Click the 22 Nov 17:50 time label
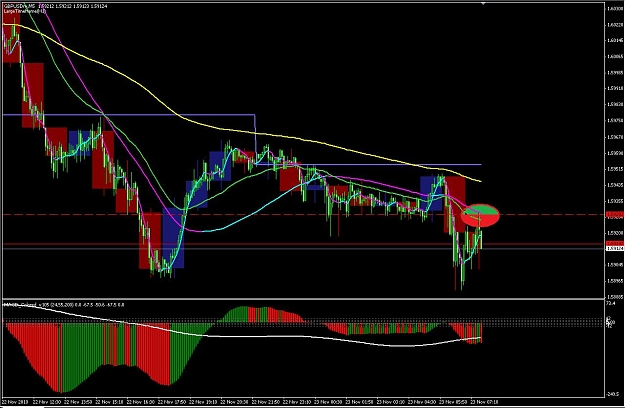Image resolution: width=625 pixels, height=408 pixels. 171,401
